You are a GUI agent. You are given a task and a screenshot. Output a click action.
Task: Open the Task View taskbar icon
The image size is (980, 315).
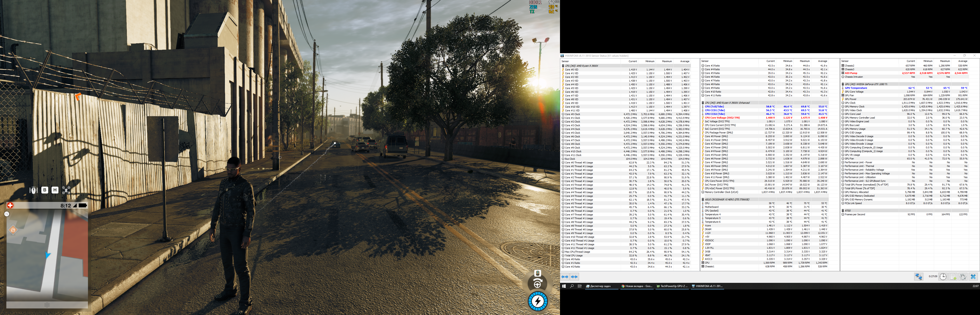coord(579,286)
